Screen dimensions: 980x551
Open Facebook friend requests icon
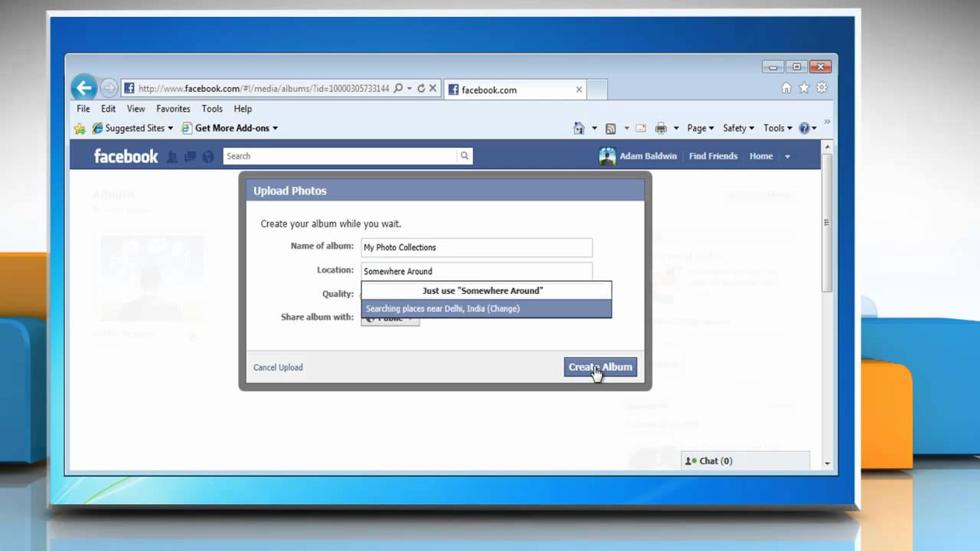pyautogui.click(x=172, y=156)
